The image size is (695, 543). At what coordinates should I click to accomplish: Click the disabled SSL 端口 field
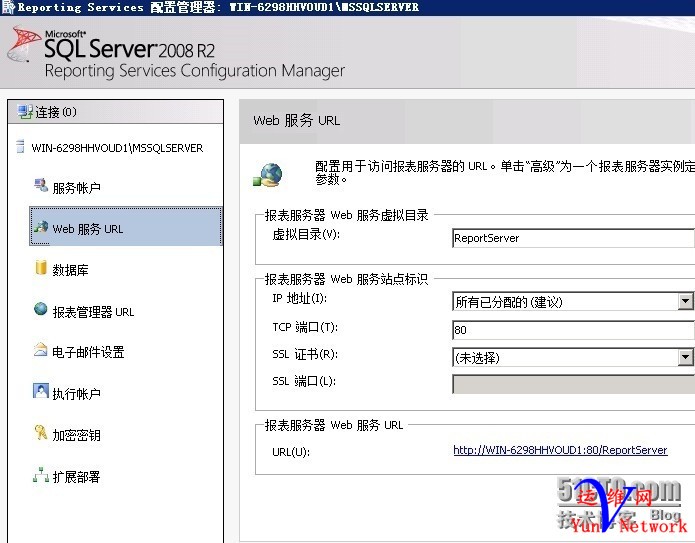[573, 384]
